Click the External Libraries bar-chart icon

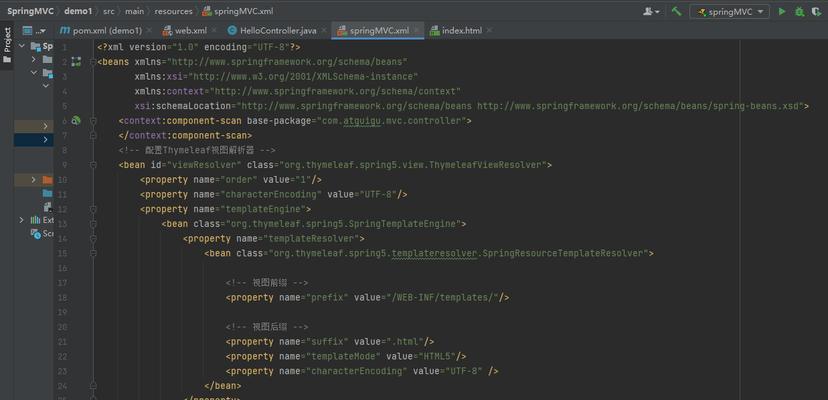tap(35, 220)
